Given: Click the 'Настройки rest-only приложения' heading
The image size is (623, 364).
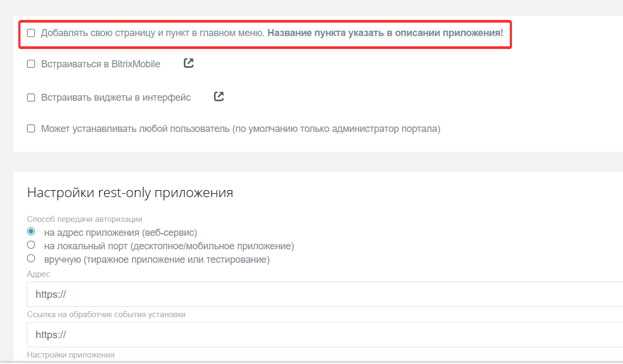Looking at the screenshot, I should tap(129, 192).
